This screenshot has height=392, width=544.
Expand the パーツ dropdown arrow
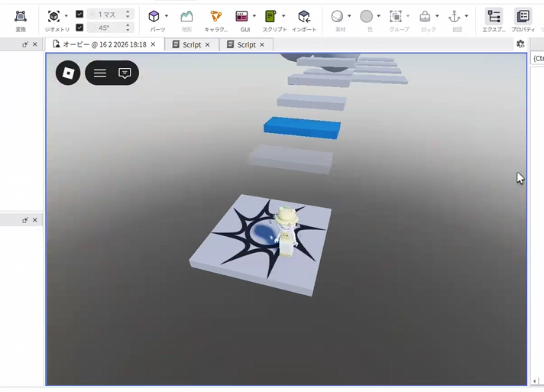(x=167, y=16)
